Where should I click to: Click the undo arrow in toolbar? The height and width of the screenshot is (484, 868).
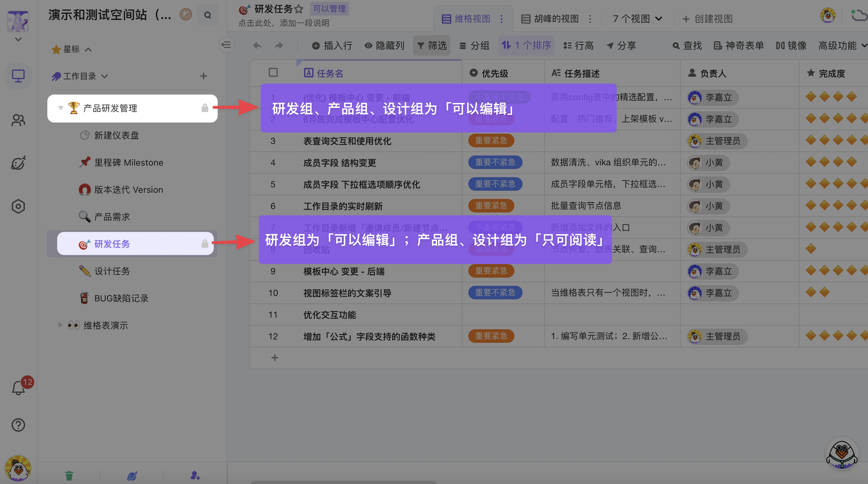pos(257,45)
